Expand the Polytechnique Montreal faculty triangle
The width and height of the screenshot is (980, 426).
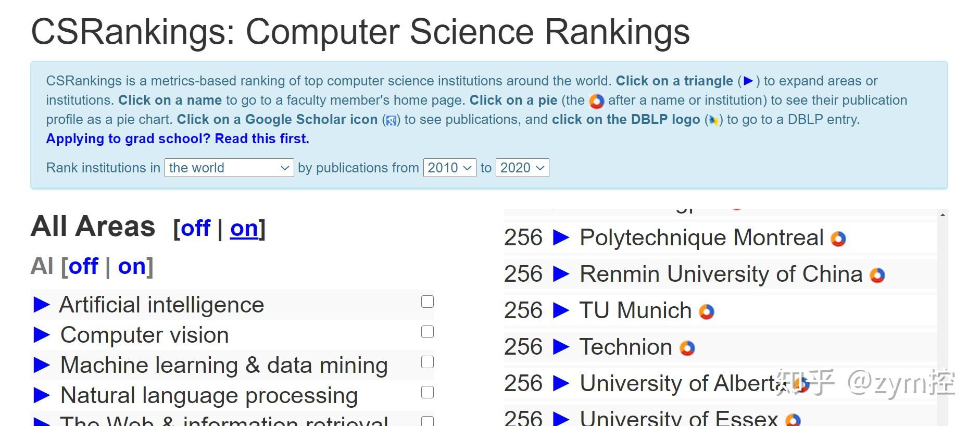coord(561,237)
